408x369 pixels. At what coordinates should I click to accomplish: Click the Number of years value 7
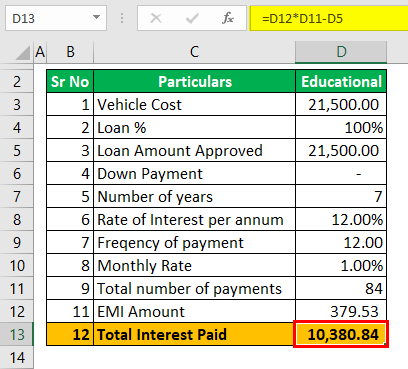pyautogui.click(x=341, y=196)
